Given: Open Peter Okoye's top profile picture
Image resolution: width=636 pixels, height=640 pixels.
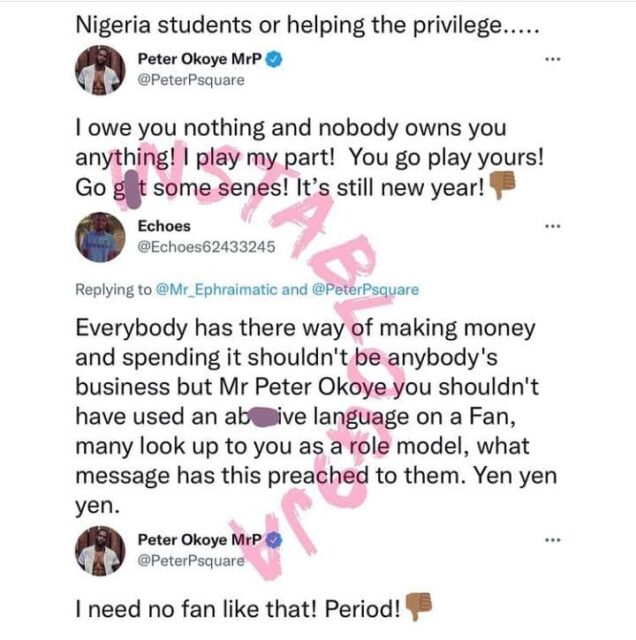Looking at the screenshot, I should [x=100, y=70].
